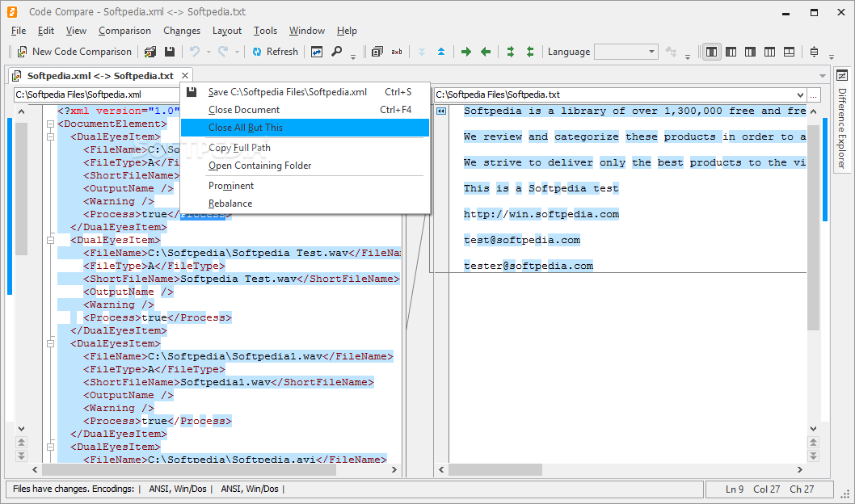855x504 pixels.
Task: Select the Softpedia.xml <-> Softpedia.txt tab
Action: pos(100,76)
